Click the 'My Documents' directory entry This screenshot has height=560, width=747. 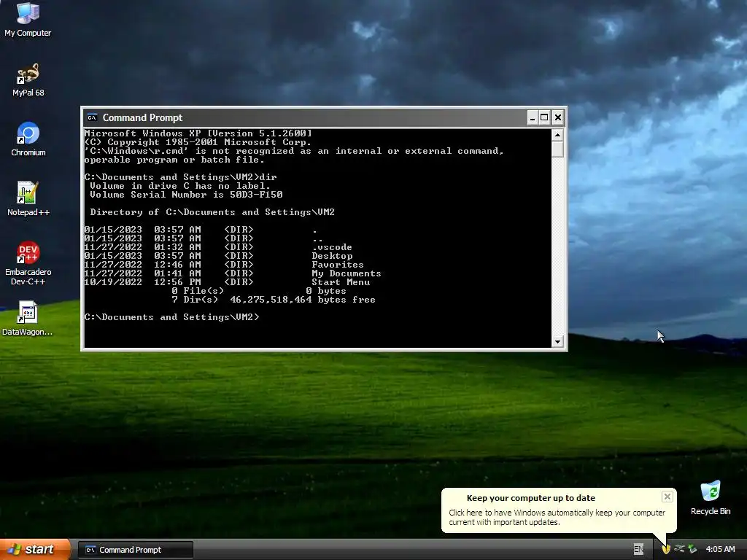(x=347, y=273)
